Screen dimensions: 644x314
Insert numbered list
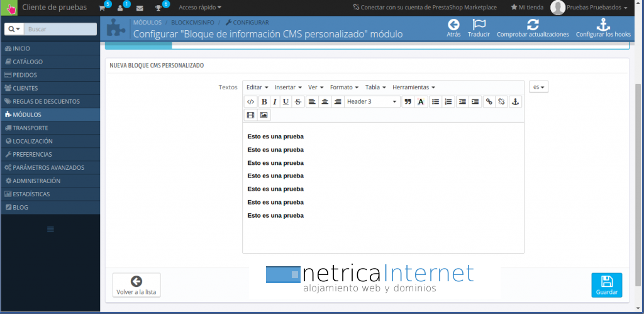coord(448,102)
